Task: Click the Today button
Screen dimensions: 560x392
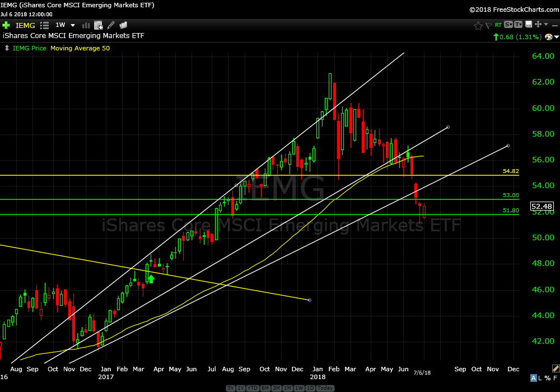Action: [325, 388]
